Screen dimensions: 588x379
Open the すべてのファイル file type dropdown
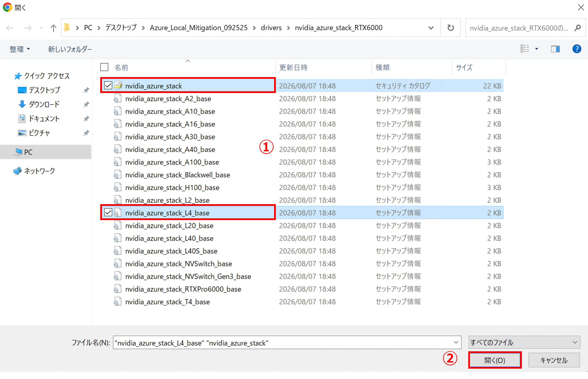[x=524, y=342]
